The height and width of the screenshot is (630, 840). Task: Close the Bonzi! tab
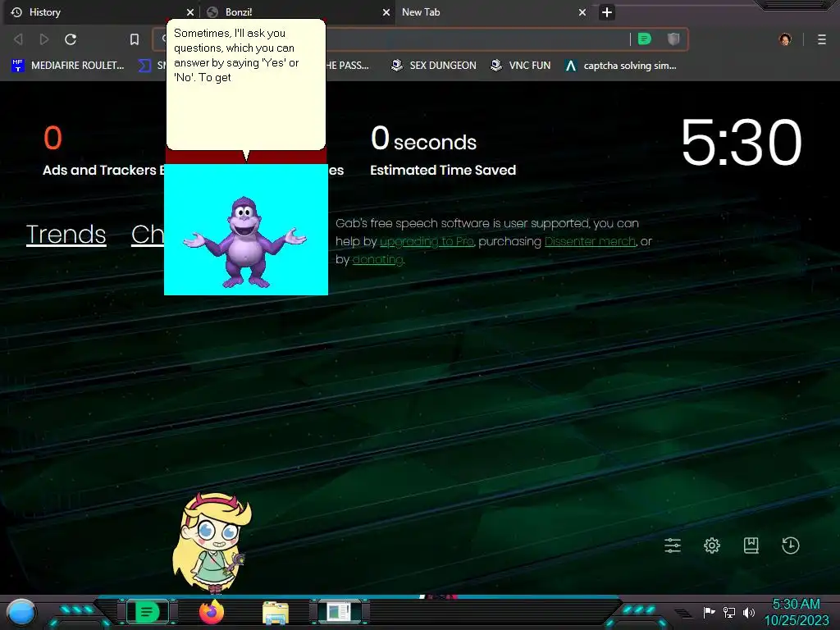tap(386, 12)
